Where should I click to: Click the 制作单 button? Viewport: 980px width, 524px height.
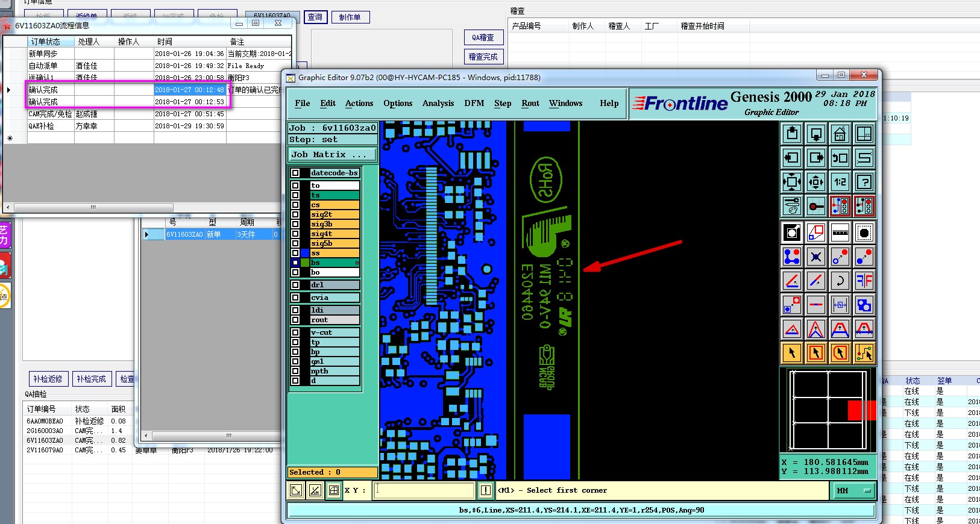click(x=350, y=17)
